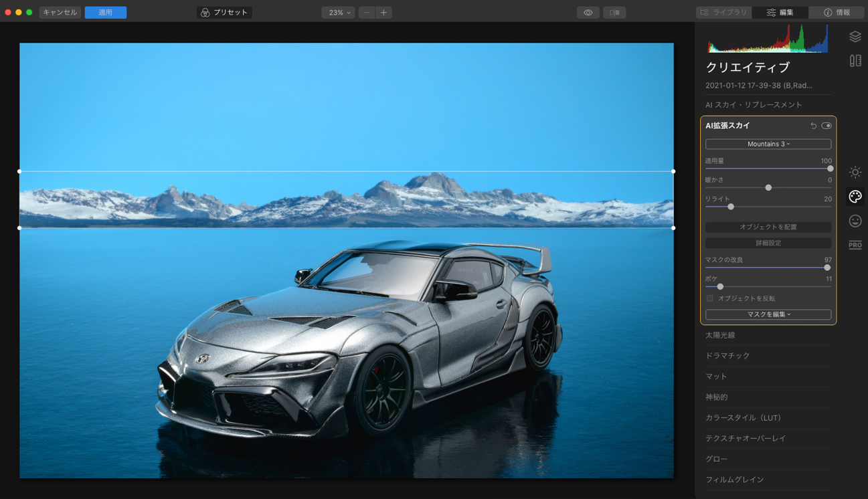Select the Creative palette icon
This screenshot has width=868, height=499.
pos(855,197)
